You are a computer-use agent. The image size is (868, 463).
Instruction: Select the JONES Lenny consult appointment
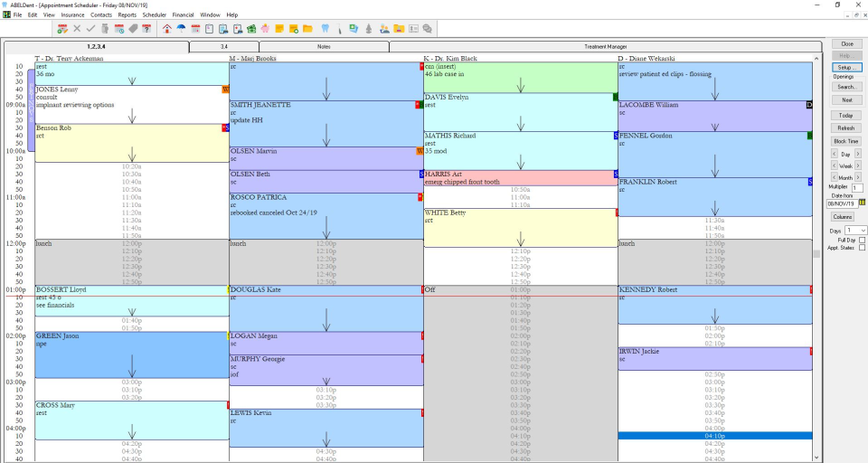point(132,105)
